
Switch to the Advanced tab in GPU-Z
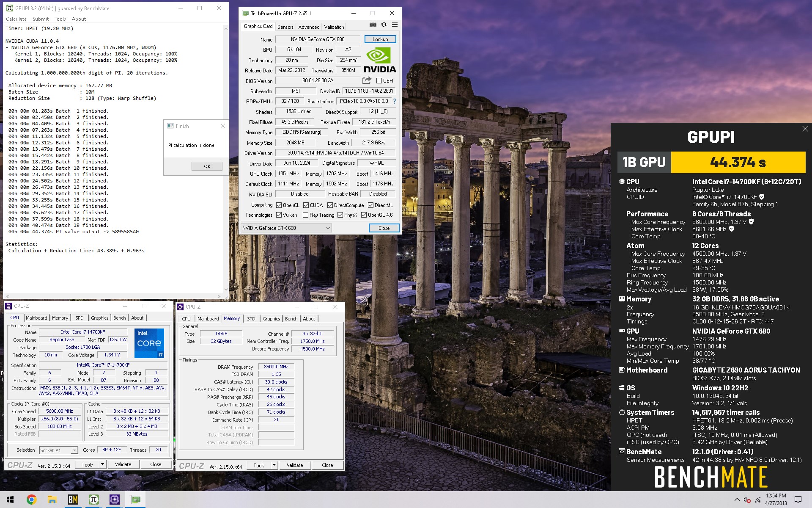(x=309, y=27)
